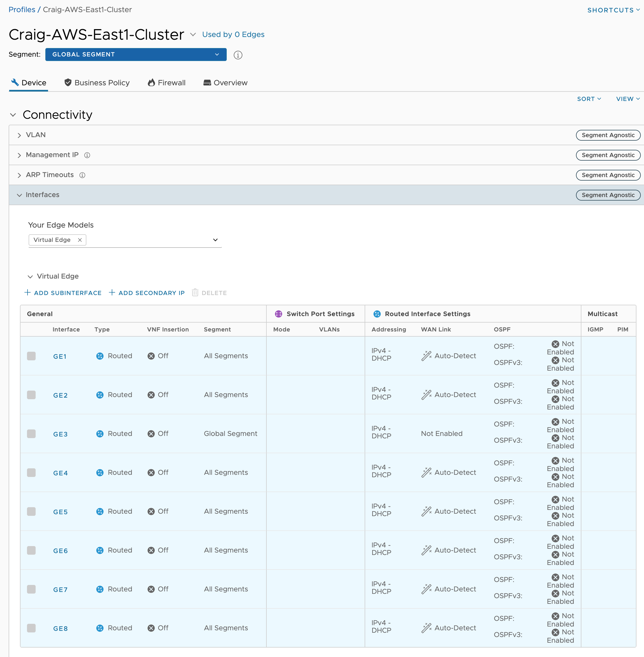This screenshot has height=657, width=644.
Task: Click the Auto-Detect wand icon for GE2
Action: point(426,395)
